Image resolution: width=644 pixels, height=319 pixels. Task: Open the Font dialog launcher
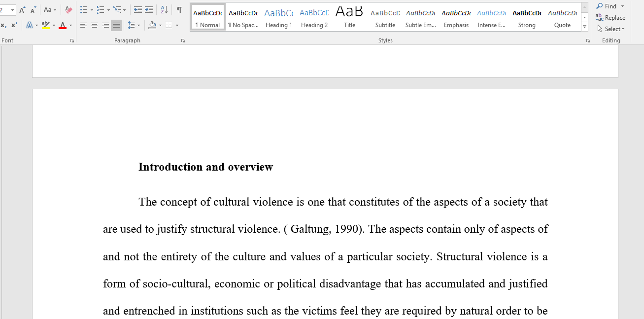pos(72,41)
